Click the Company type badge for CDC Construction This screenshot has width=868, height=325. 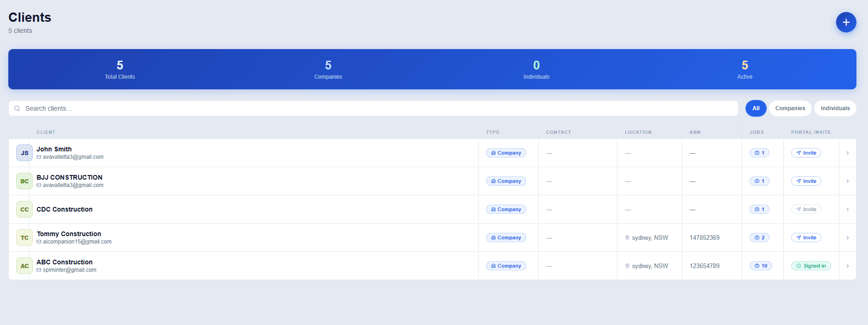[x=506, y=209]
